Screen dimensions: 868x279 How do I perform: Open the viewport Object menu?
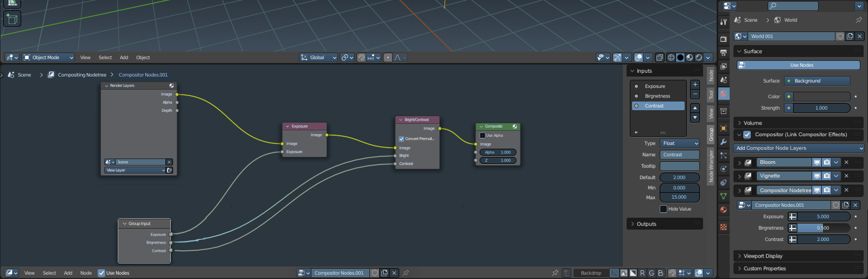(x=143, y=58)
